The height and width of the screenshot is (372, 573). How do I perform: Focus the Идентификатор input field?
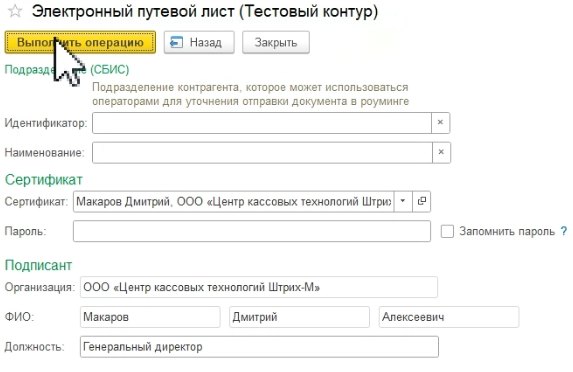pos(262,123)
